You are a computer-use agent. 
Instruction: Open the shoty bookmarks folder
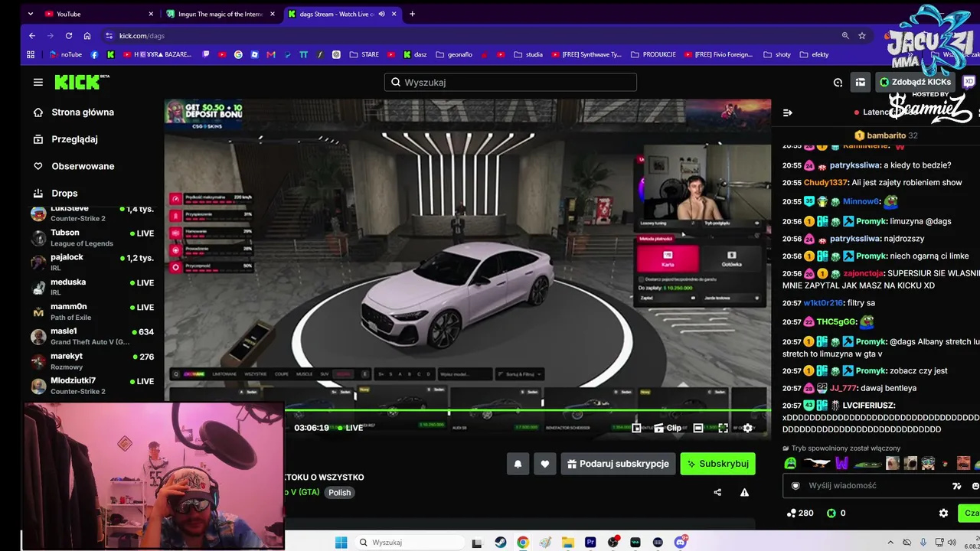click(x=777, y=54)
